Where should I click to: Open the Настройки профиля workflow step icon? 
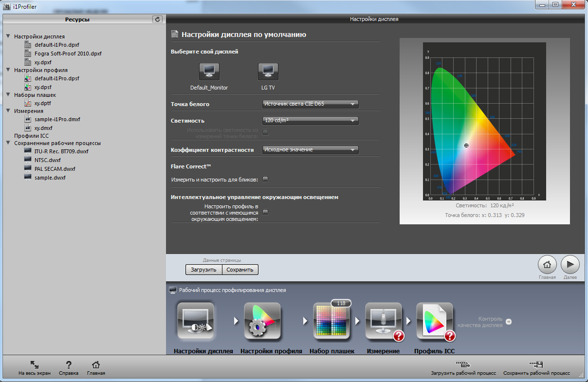click(x=263, y=321)
